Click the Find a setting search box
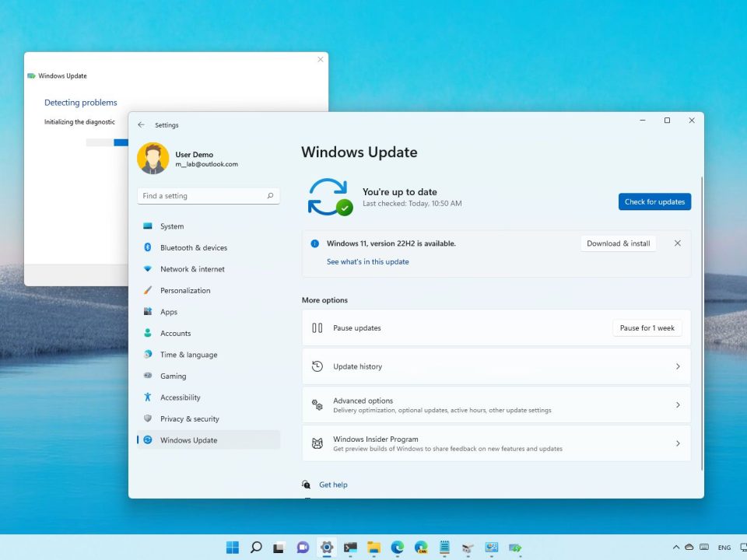The width and height of the screenshot is (747, 560). (x=202, y=196)
